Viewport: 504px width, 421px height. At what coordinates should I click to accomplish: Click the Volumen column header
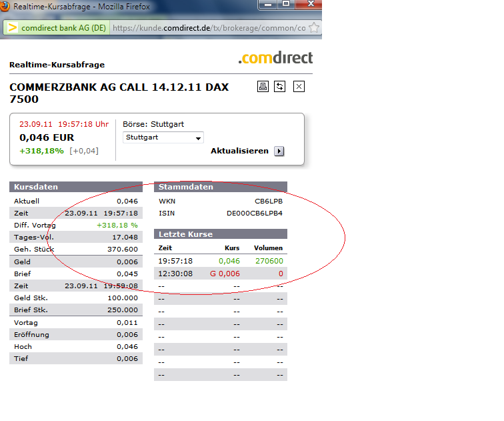click(269, 248)
